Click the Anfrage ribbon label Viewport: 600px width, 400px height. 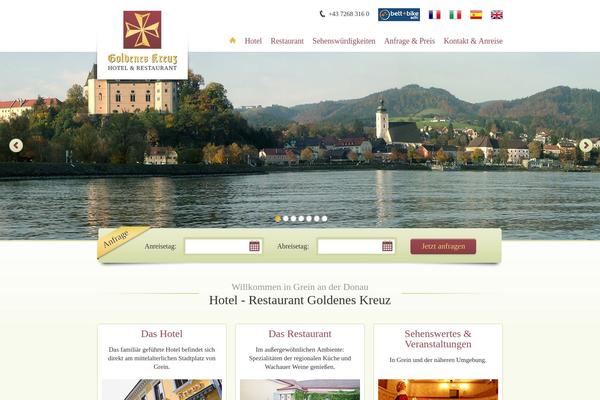coord(116,239)
